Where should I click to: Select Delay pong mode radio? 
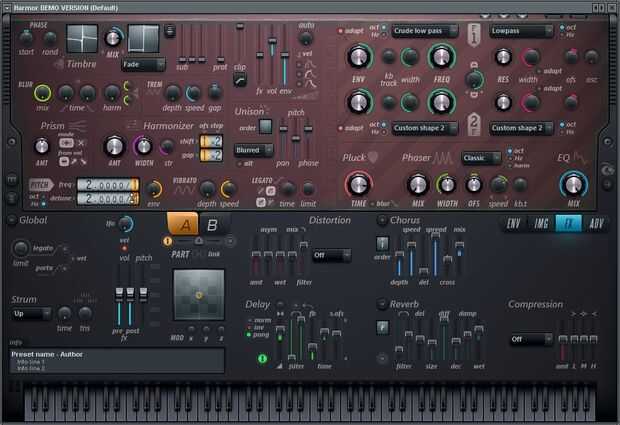[249, 335]
